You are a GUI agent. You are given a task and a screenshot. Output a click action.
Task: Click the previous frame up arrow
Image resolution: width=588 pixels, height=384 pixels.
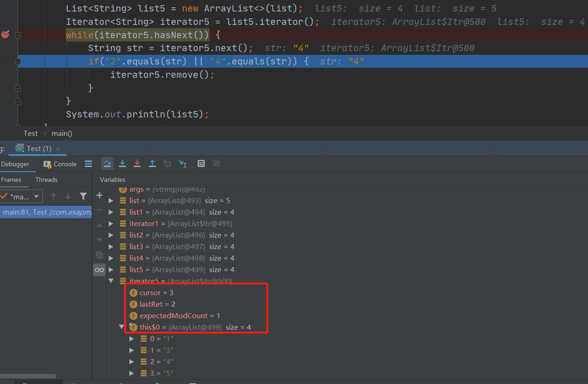(53, 197)
